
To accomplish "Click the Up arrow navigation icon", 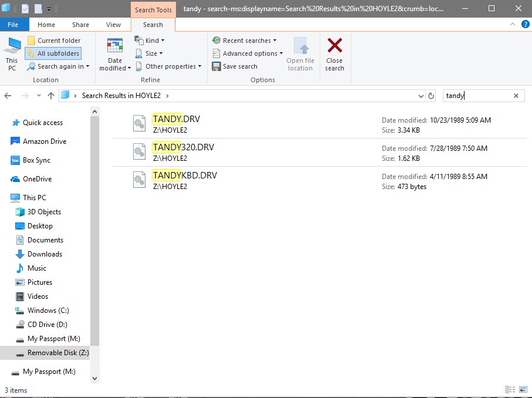I will click(x=51, y=96).
